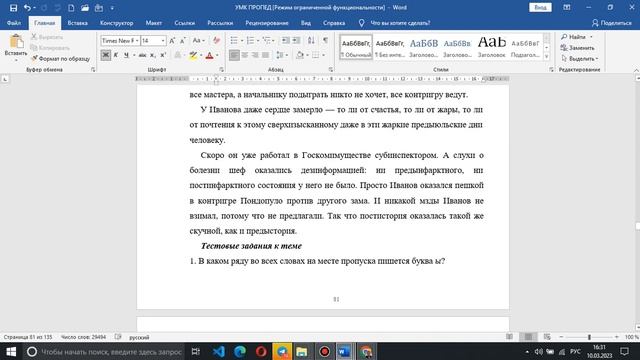The height and width of the screenshot is (360, 640).
Task: Toggle underline formatting (Ч)
Action: click(126, 55)
